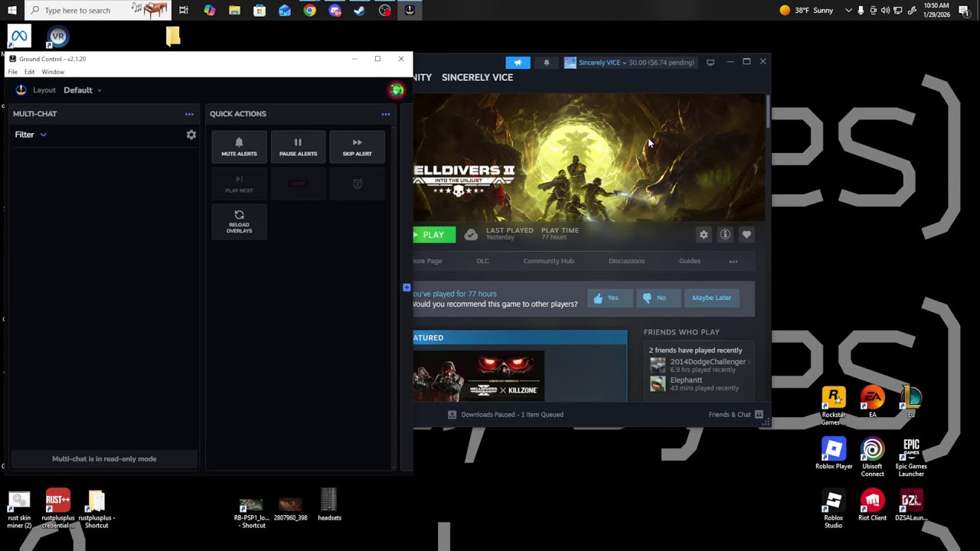The image size is (980, 551).
Task: Click No on the recommendation prompt
Action: (658, 298)
